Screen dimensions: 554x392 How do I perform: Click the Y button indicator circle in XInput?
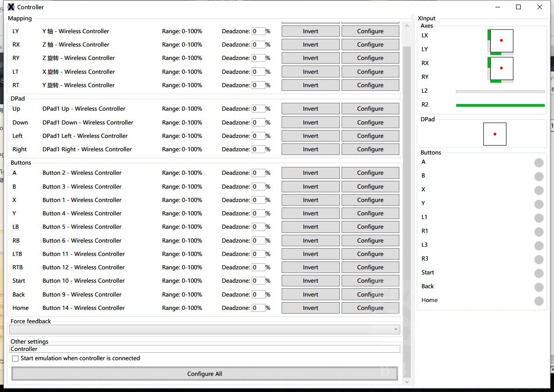click(x=539, y=204)
